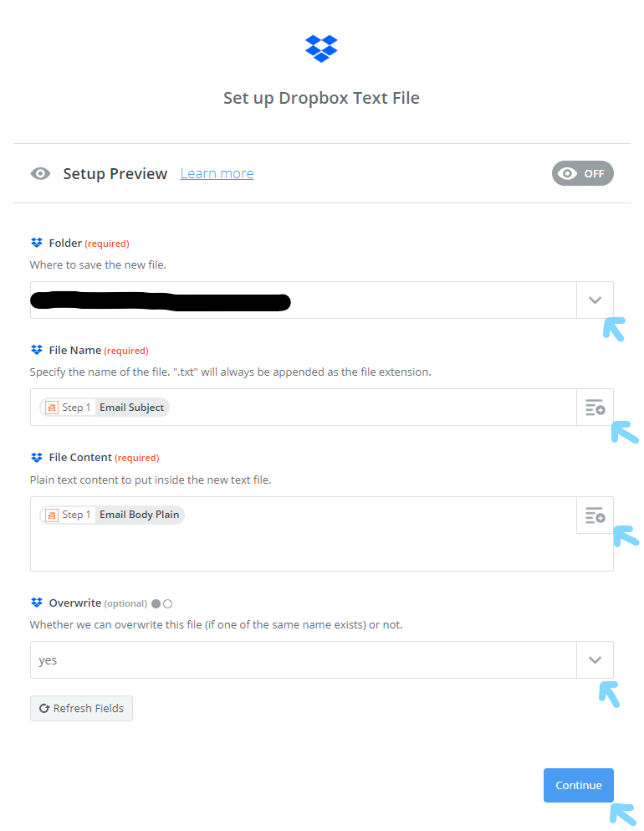
Task: Click insert data icon for File Name
Action: point(595,408)
